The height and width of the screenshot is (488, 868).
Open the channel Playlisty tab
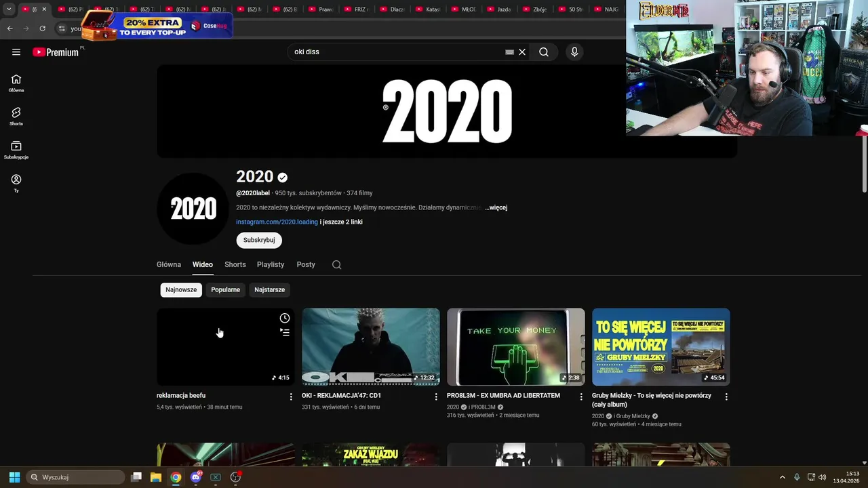tap(271, 264)
